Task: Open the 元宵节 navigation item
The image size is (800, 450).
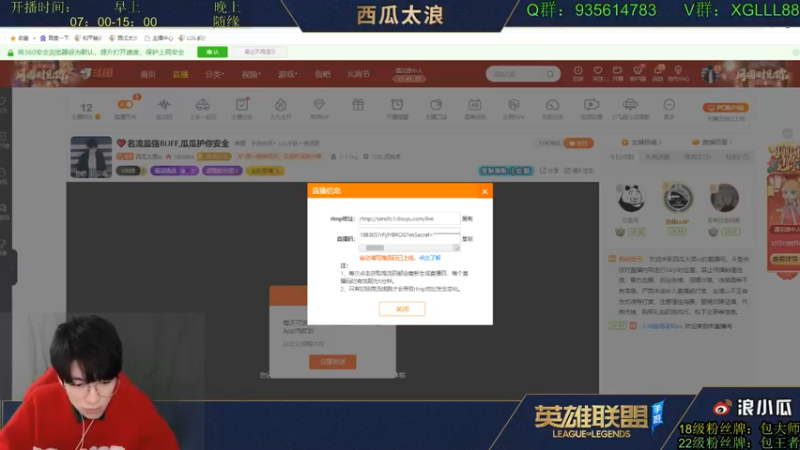Action: point(358,74)
